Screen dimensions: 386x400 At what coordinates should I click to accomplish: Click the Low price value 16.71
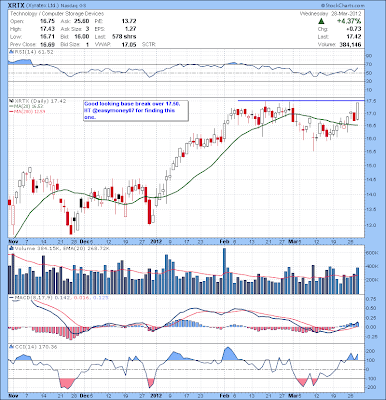(48, 37)
